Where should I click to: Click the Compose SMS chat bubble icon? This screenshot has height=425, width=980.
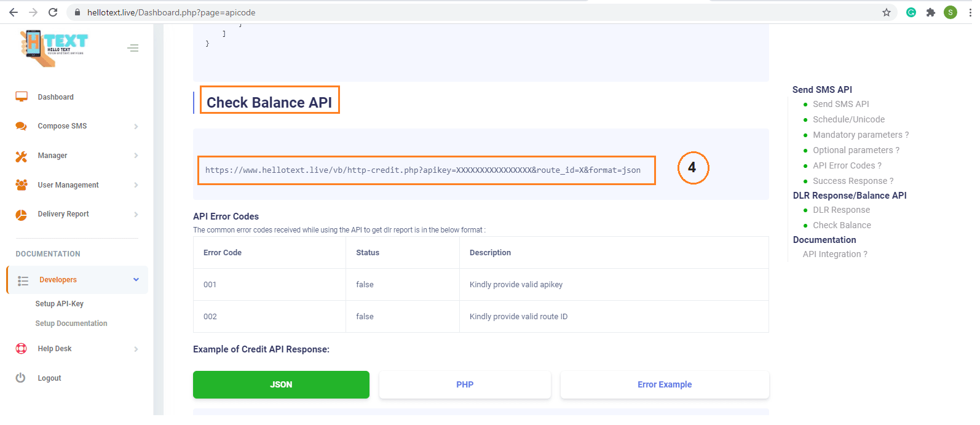tap(22, 126)
